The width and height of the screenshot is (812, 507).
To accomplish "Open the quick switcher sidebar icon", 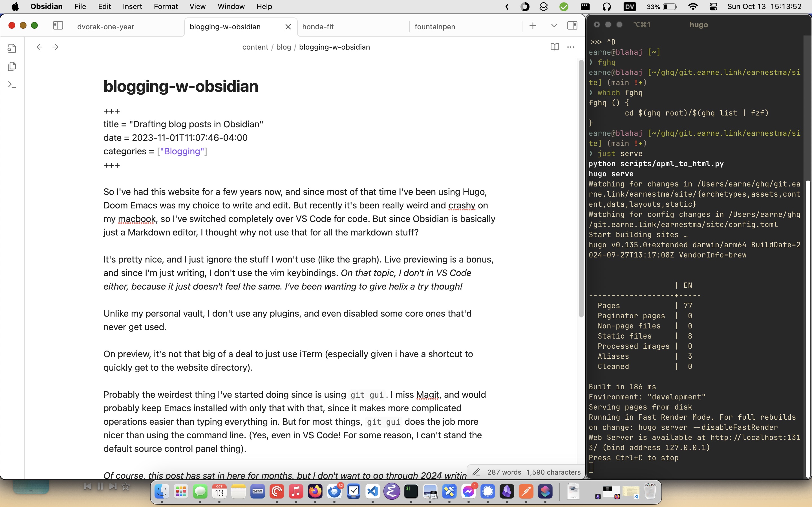I will (x=12, y=48).
